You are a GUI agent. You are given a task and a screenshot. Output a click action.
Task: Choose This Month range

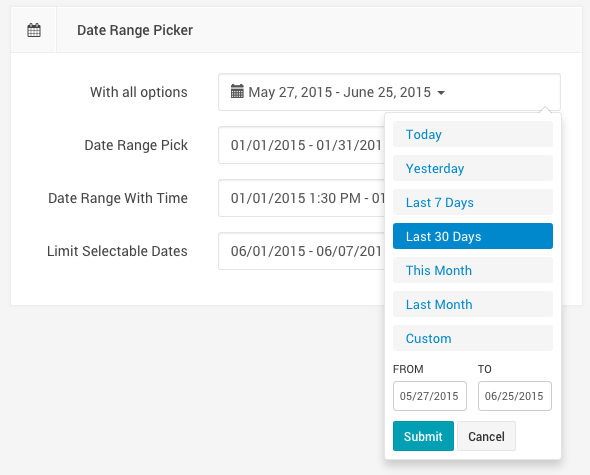(x=473, y=270)
